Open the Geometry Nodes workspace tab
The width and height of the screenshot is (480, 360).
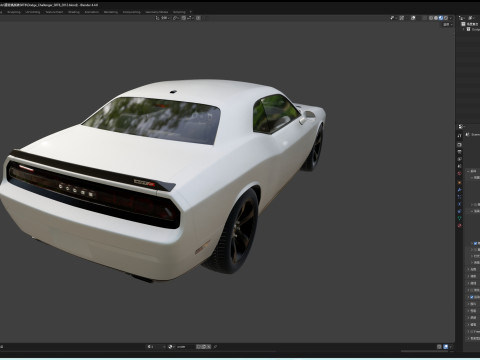point(157,12)
